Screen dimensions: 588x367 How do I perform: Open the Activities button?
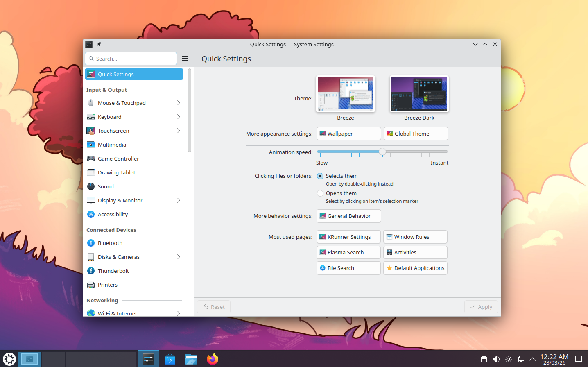(x=415, y=252)
